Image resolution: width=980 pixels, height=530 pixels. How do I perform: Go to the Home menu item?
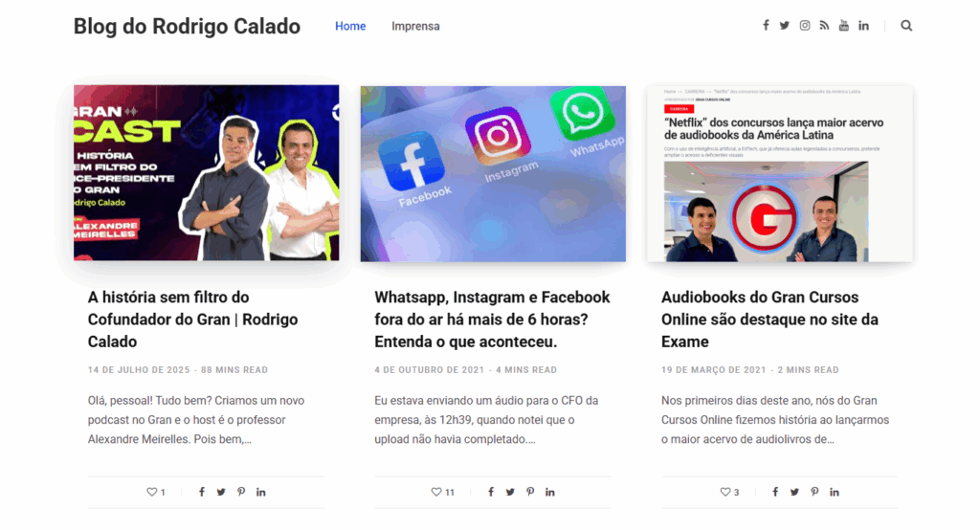(x=350, y=26)
